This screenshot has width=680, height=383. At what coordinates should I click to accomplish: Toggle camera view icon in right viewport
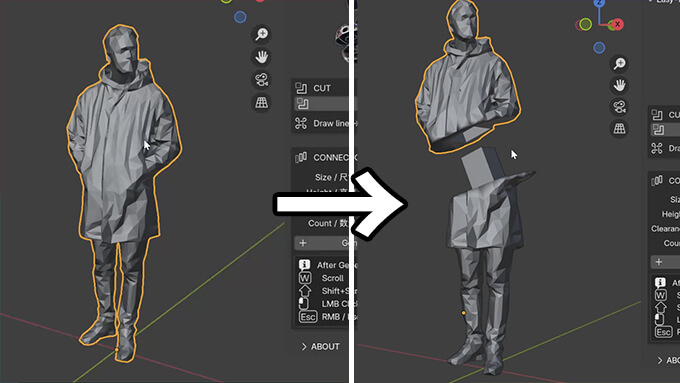619,107
